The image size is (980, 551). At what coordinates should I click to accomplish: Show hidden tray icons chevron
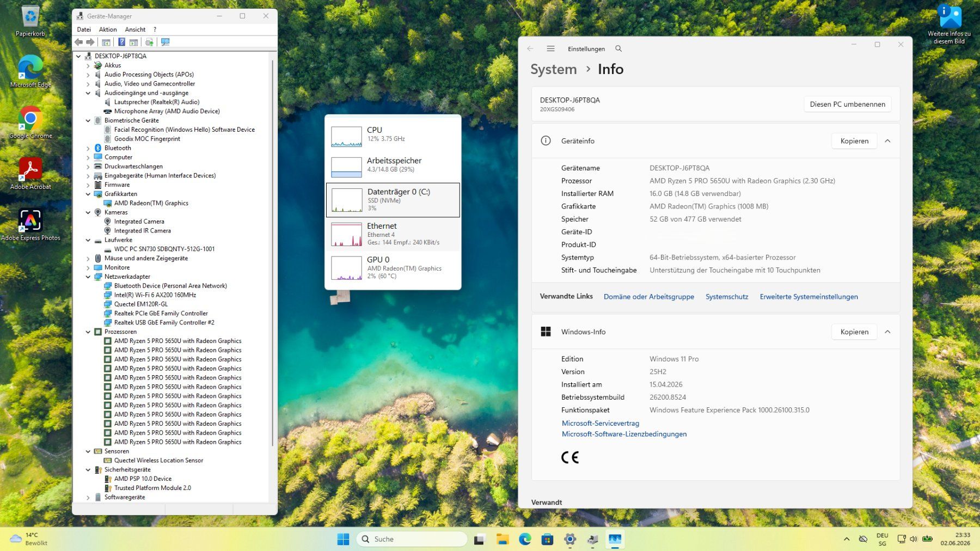[x=847, y=539]
